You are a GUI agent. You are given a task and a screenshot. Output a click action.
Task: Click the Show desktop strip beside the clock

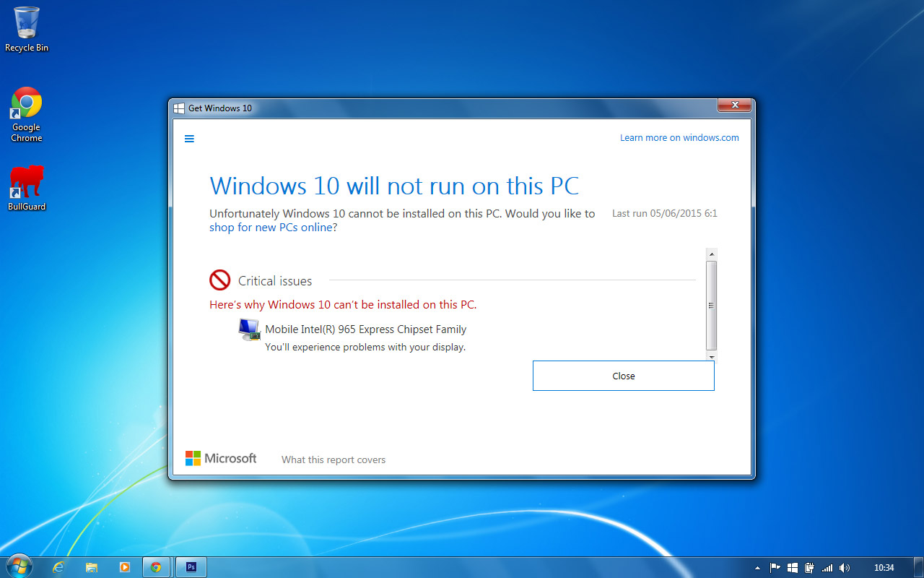(918, 568)
